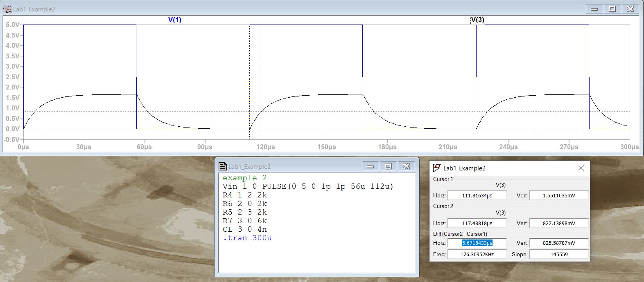Click the waveform window title bar icon
644x282 pixels.
(x=7, y=9)
